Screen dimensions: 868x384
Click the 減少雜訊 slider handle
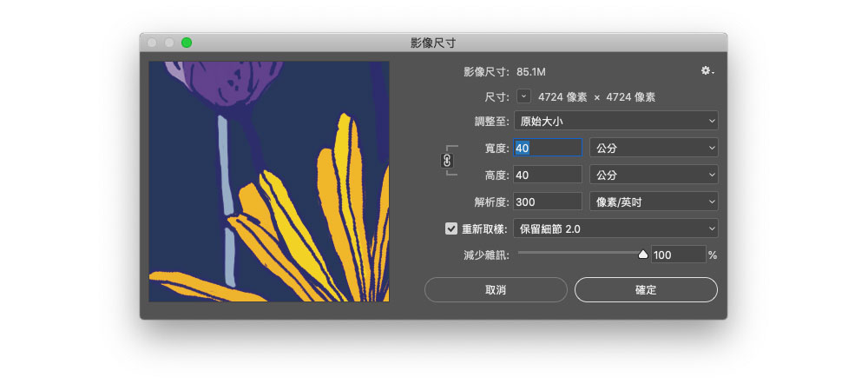[x=643, y=254]
